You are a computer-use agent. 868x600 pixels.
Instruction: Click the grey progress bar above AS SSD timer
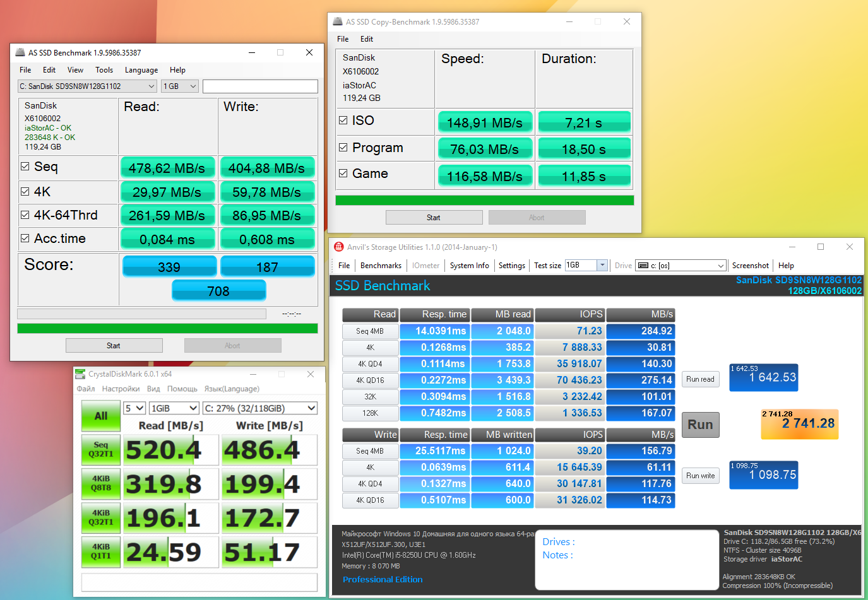click(x=142, y=314)
